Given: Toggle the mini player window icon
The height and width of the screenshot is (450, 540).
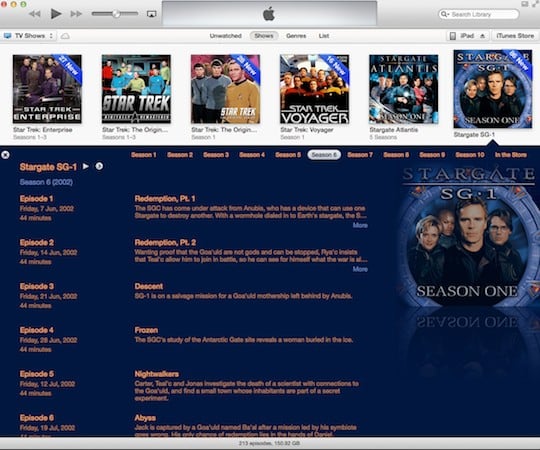Looking at the screenshot, I should (525, 4).
